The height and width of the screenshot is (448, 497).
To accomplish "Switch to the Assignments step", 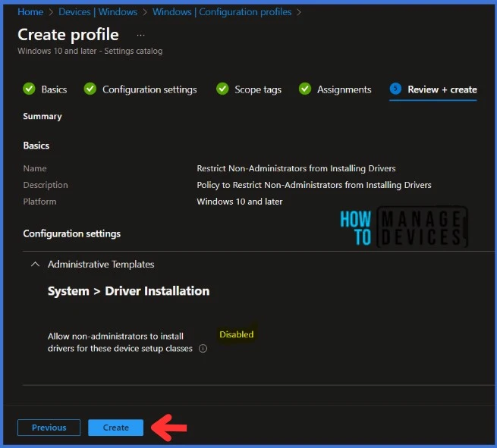I will coord(344,89).
